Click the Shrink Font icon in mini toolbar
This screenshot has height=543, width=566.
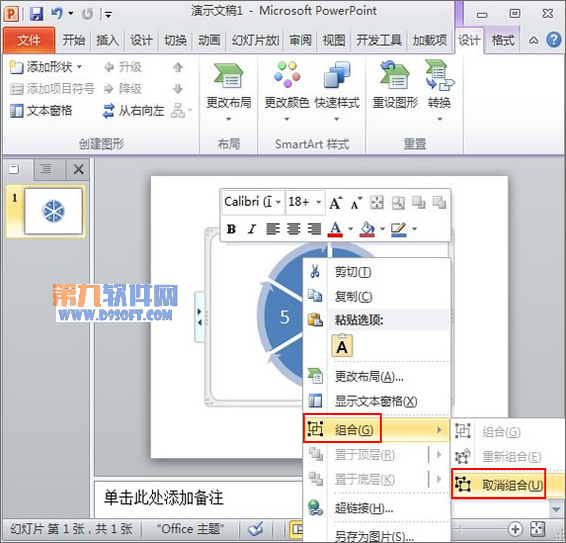coord(357,203)
